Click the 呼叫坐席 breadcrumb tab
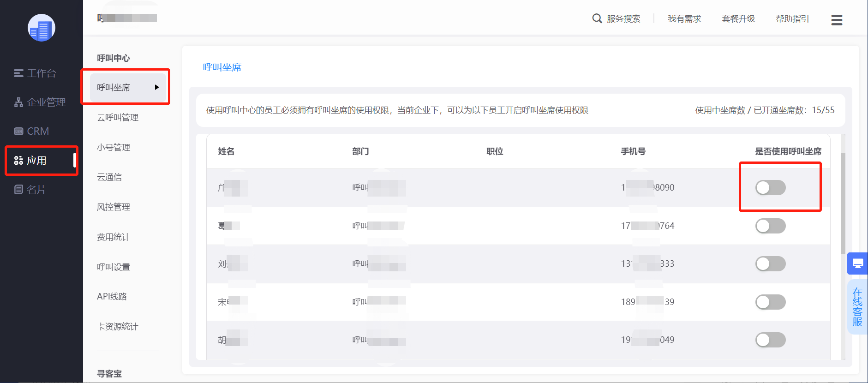This screenshot has height=383, width=868. click(222, 67)
